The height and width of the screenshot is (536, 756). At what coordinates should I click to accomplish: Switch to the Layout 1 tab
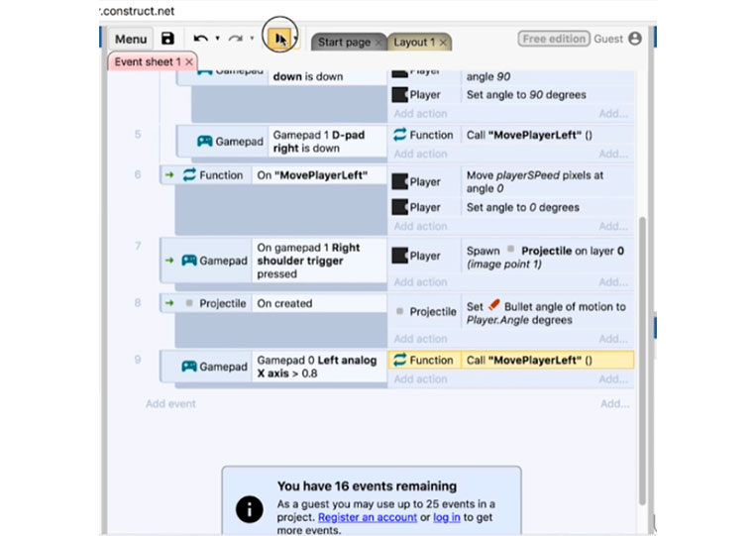(414, 43)
